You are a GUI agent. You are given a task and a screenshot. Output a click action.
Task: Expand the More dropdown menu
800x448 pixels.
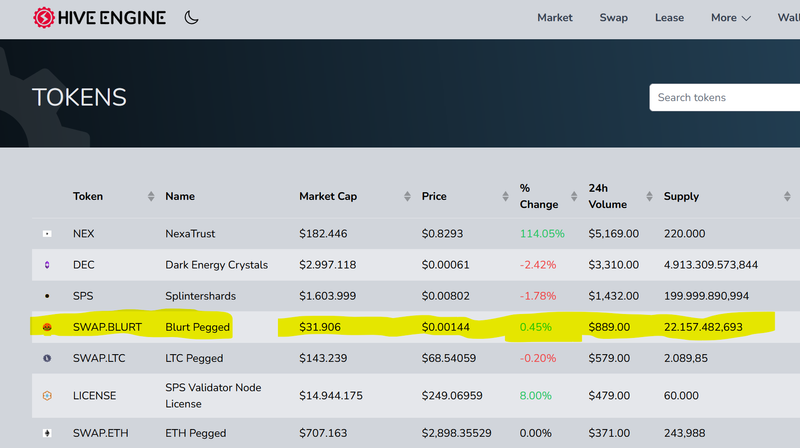coord(730,18)
